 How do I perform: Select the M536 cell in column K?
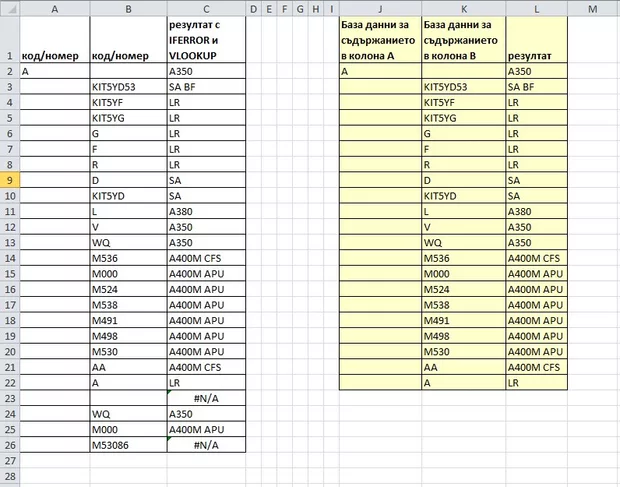click(x=463, y=258)
